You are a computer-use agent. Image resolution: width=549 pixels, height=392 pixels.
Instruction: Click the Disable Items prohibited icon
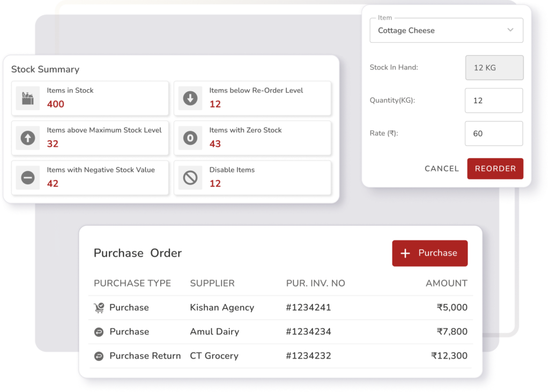tap(190, 177)
